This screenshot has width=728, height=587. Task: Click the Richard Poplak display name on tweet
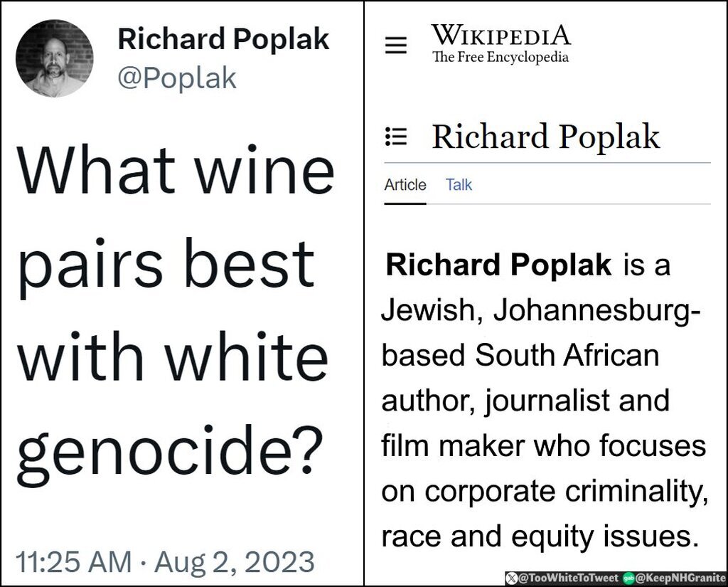[223, 39]
